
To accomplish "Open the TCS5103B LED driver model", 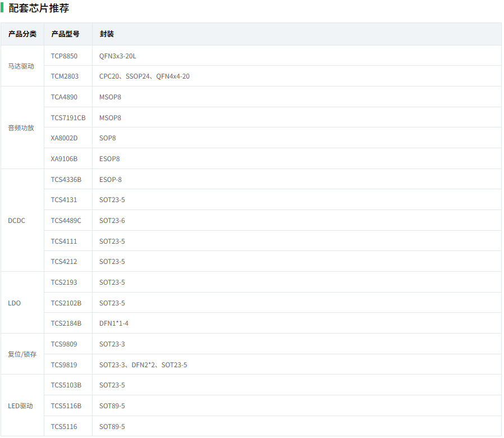I will click(x=66, y=385).
